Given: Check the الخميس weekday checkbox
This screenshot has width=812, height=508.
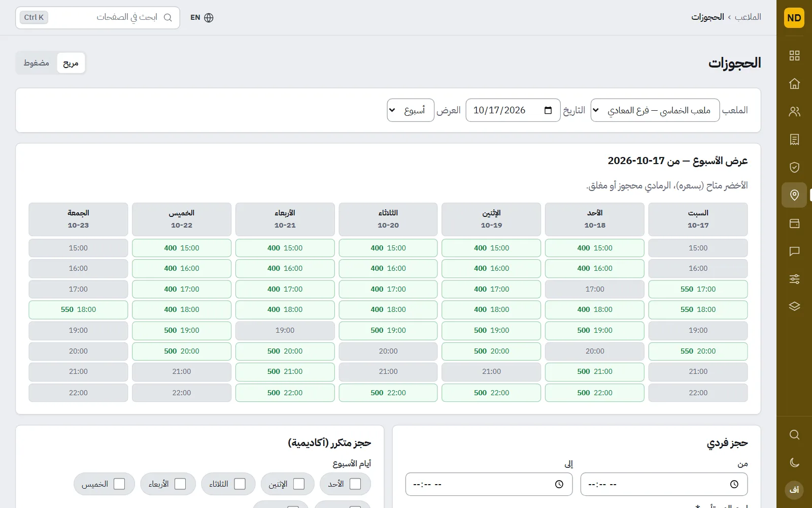Looking at the screenshot, I should click(x=119, y=484).
